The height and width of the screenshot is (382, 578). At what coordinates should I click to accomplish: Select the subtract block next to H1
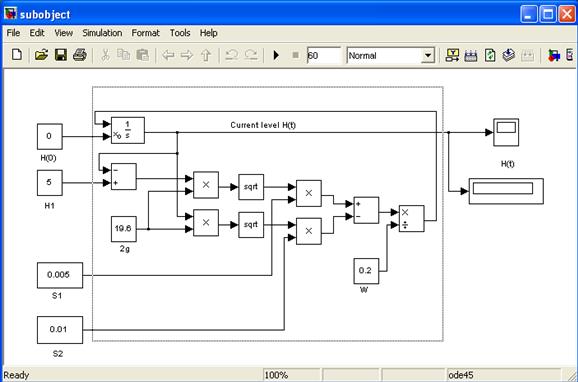coord(124,177)
